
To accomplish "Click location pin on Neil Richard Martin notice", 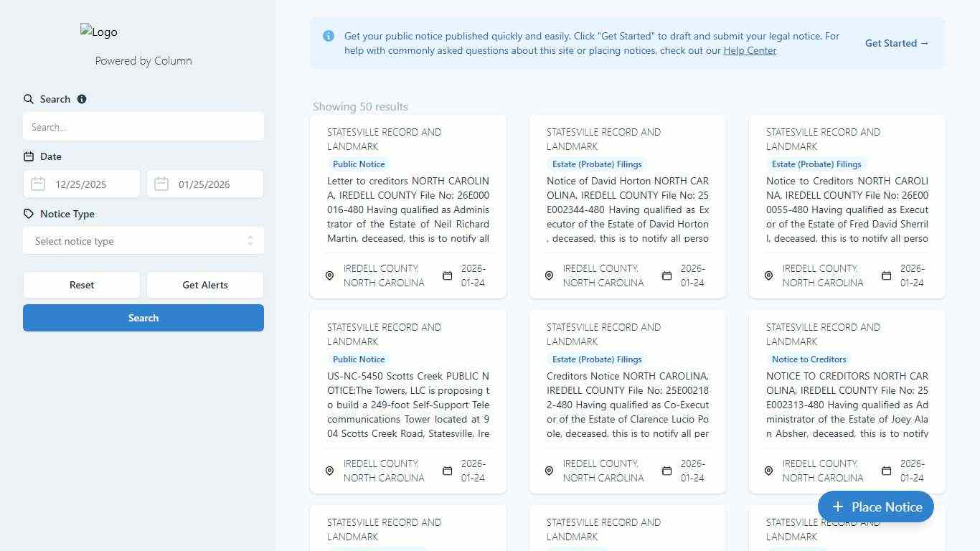I will point(330,275).
